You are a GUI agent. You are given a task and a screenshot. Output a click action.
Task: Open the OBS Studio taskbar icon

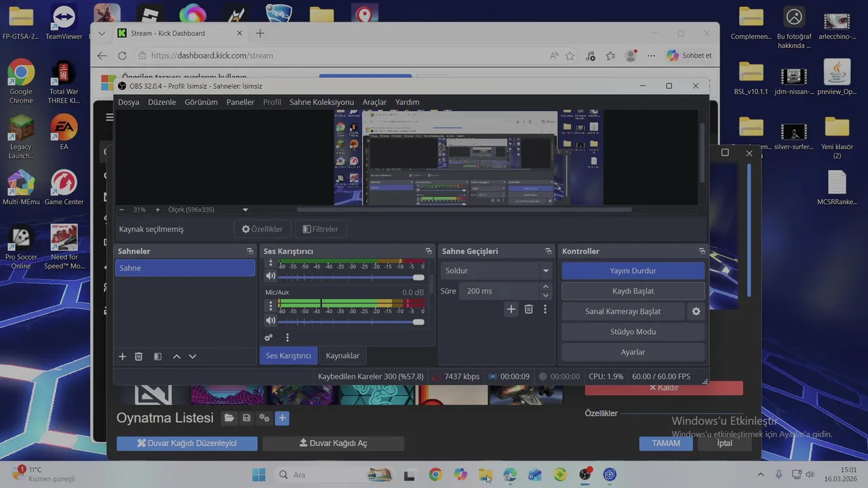(x=585, y=474)
